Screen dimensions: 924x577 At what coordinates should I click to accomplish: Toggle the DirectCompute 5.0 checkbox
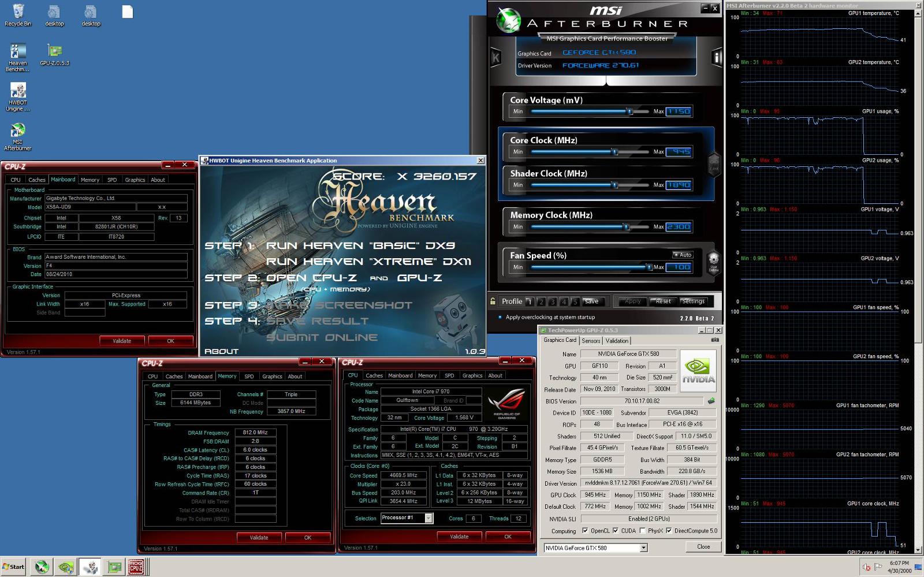[x=669, y=531]
